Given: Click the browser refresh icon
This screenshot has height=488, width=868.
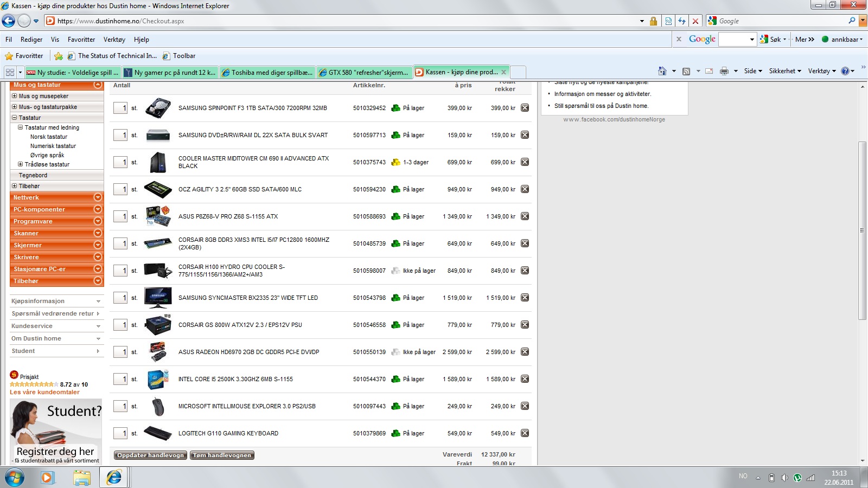Looking at the screenshot, I should 682,21.
